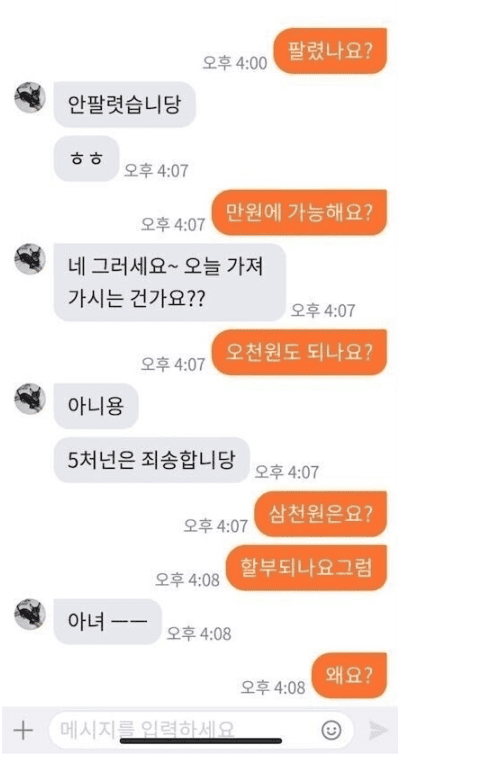Select the orange 팔렸나요? bubble
This screenshot has width=488, height=761.
pyautogui.click(x=330, y=51)
